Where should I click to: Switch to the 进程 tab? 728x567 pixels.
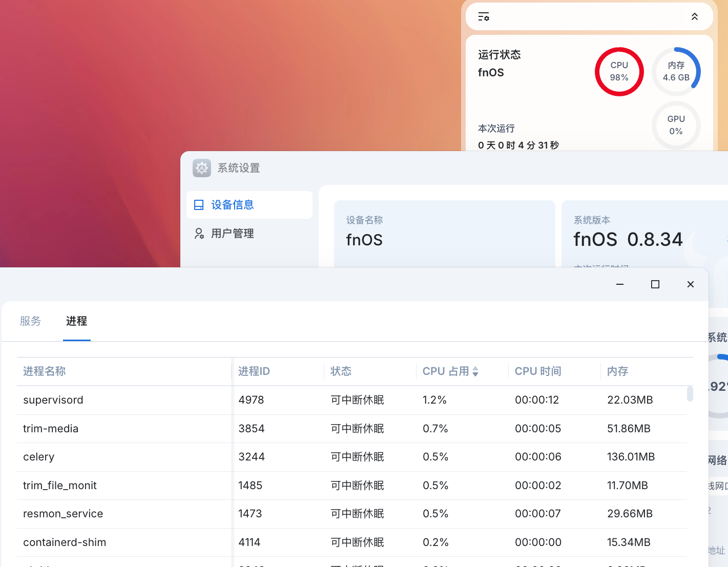76,321
